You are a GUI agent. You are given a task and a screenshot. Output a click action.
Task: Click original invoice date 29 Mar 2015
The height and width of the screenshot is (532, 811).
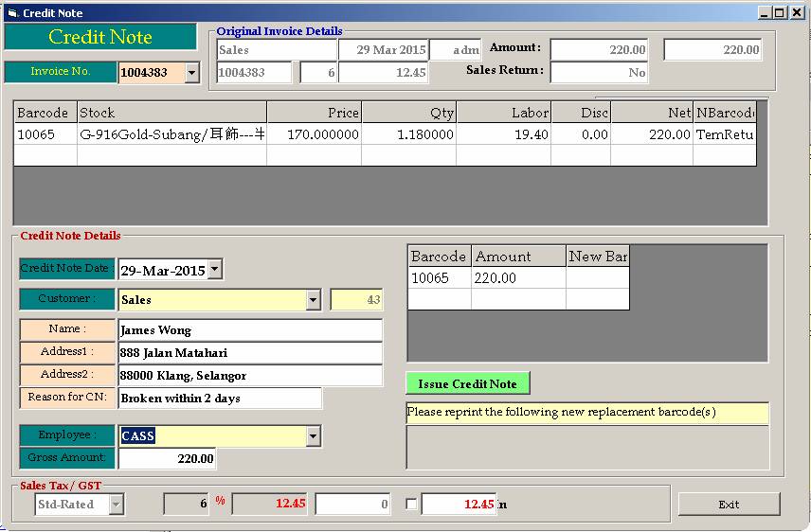coord(384,50)
